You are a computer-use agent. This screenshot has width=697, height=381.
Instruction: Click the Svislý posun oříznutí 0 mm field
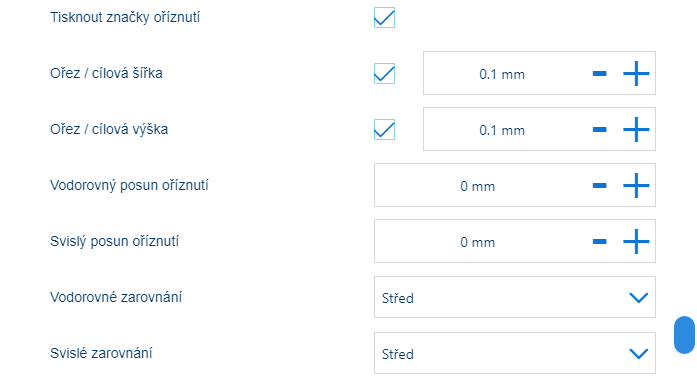(x=477, y=242)
